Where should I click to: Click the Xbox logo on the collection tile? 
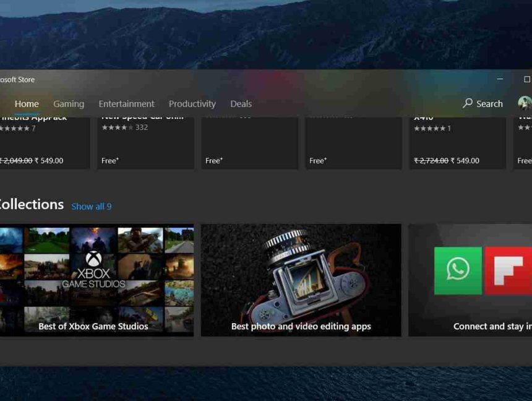point(93,259)
